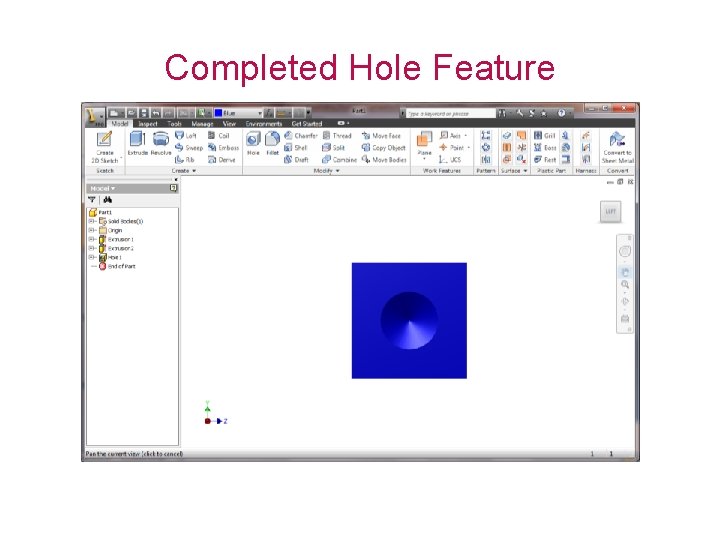
Task: Select the Shell tool
Action: [295, 147]
